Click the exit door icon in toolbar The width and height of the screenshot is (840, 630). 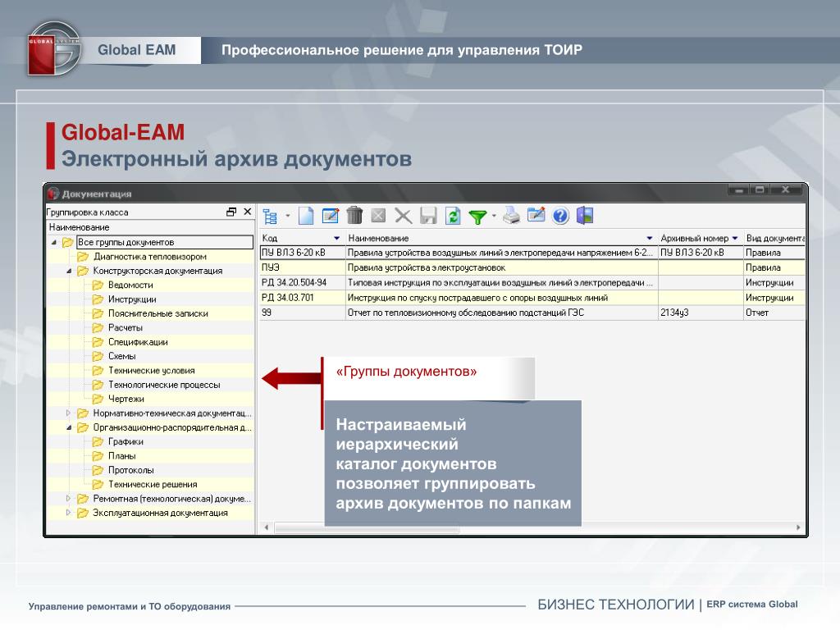click(x=584, y=216)
